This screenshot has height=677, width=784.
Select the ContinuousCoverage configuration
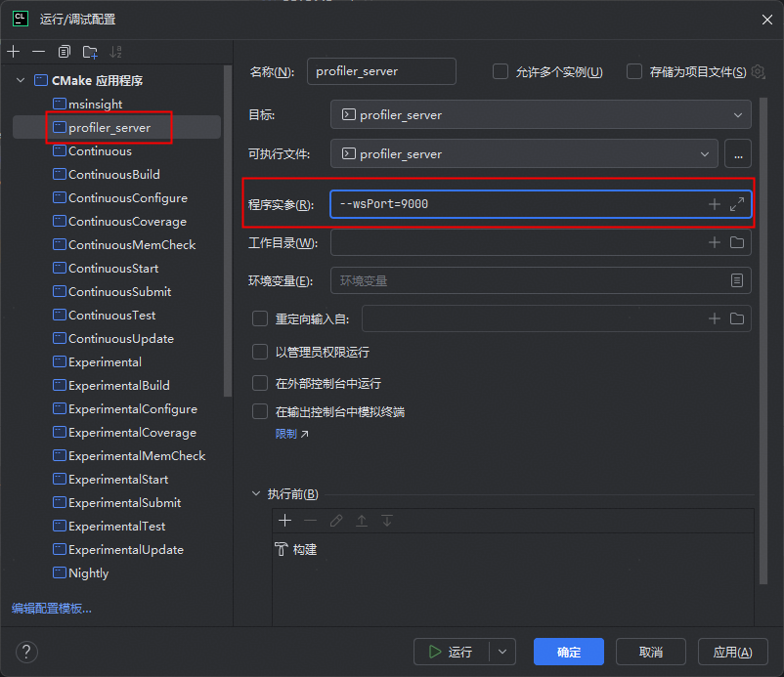[x=127, y=222]
